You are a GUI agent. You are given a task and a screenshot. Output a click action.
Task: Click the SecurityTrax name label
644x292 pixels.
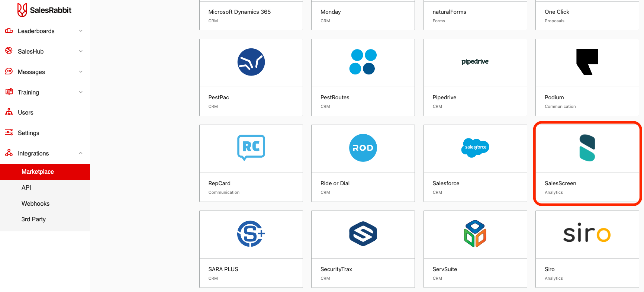tap(336, 269)
